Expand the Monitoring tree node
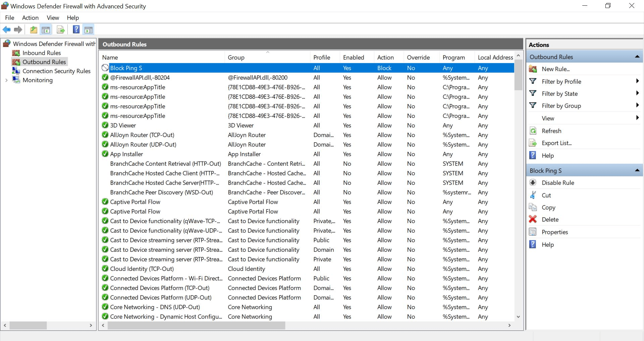This screenshot has width=644, height=341. tap(6, 80)
